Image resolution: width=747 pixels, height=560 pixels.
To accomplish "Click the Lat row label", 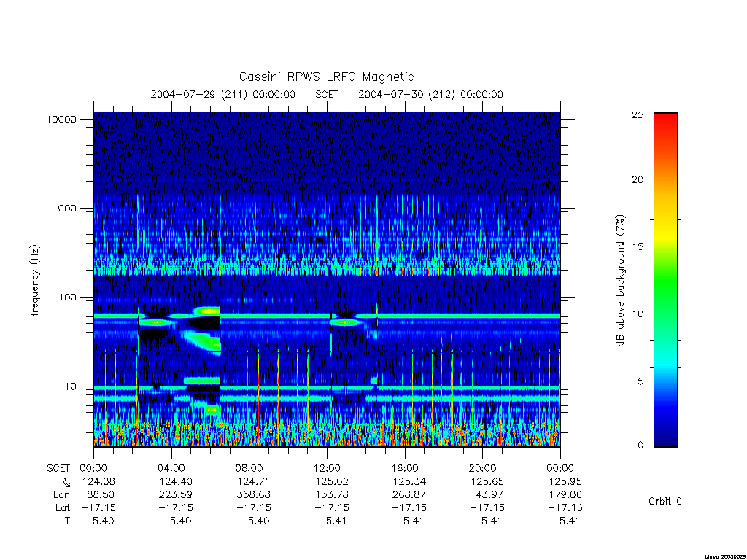I will pos(63,508).
